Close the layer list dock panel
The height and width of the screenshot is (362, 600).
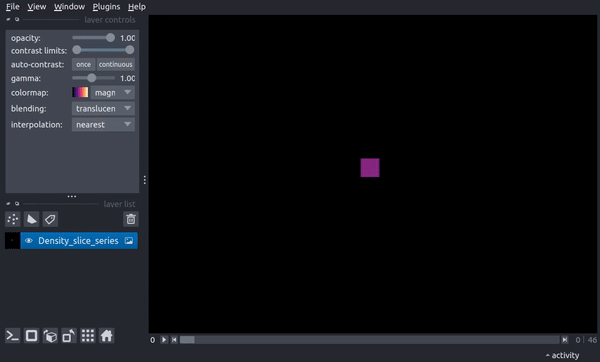point(8,204)
